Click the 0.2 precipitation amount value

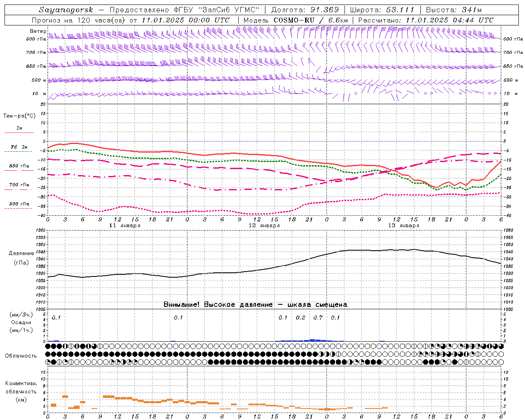coord(301,317)
